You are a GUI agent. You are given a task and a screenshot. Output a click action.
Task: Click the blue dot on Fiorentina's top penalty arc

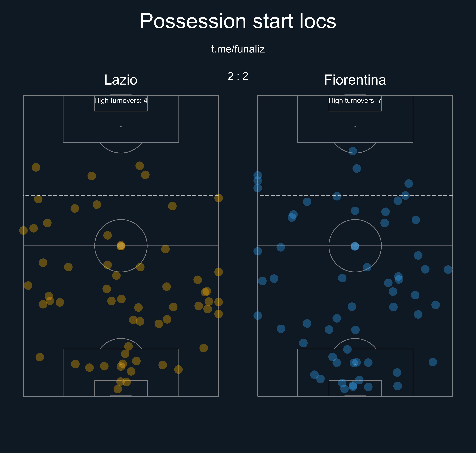353,151
